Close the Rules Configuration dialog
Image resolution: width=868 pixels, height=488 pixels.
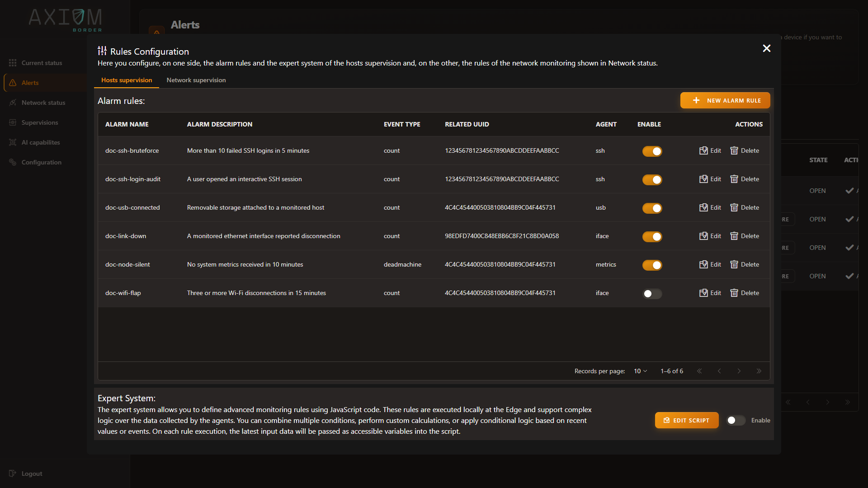(x=767, y=48)
